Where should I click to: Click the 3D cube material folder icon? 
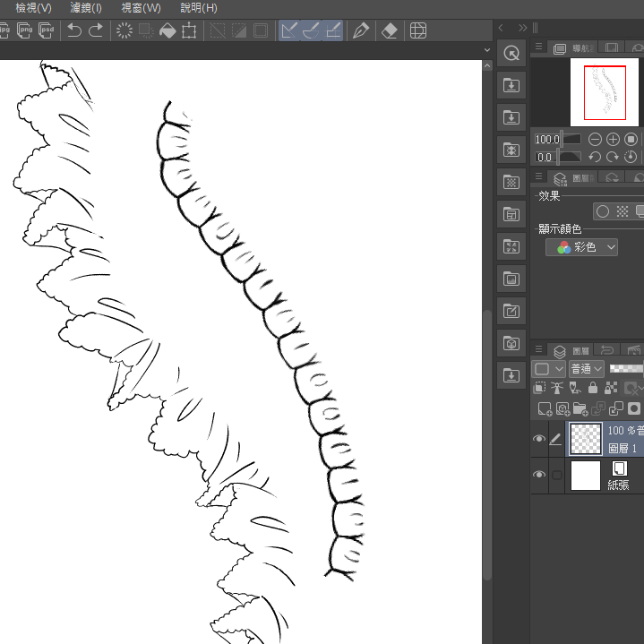tap(511, 343)
